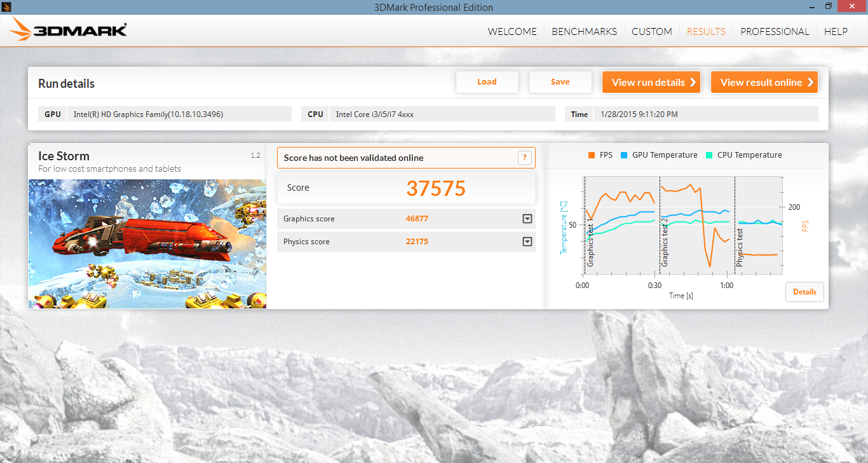Click the validation help question mark icon
The image size is (868, 463).
(x=524, y=158)
